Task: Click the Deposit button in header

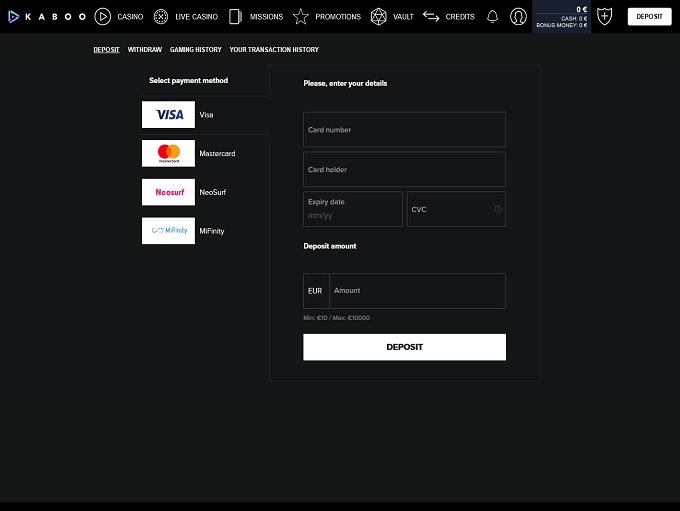Action: (649, 16)
